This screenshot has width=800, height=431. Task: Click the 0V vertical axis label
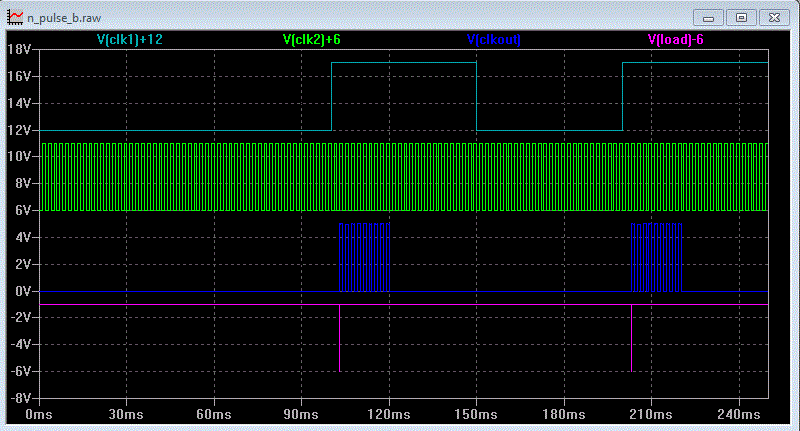pos(23,291)
